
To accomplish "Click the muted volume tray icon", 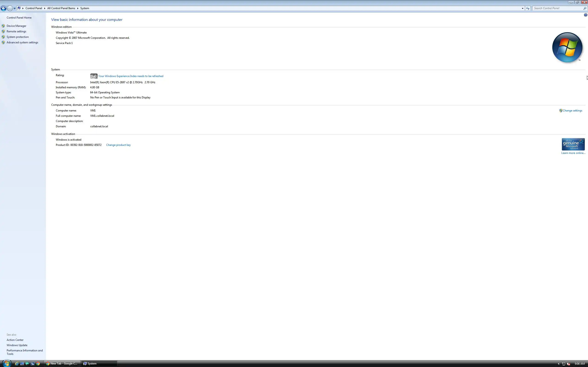I will point(568,364).
